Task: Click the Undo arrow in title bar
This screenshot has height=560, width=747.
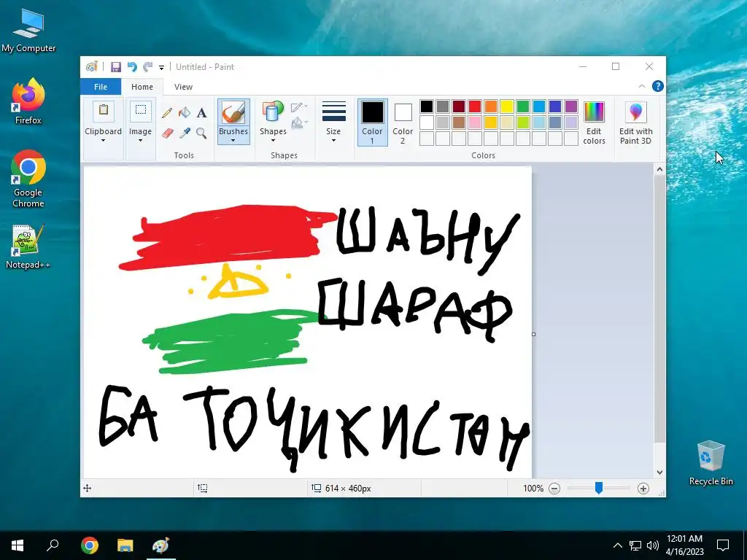Action: pyautogui.click(x=132, y=67)
